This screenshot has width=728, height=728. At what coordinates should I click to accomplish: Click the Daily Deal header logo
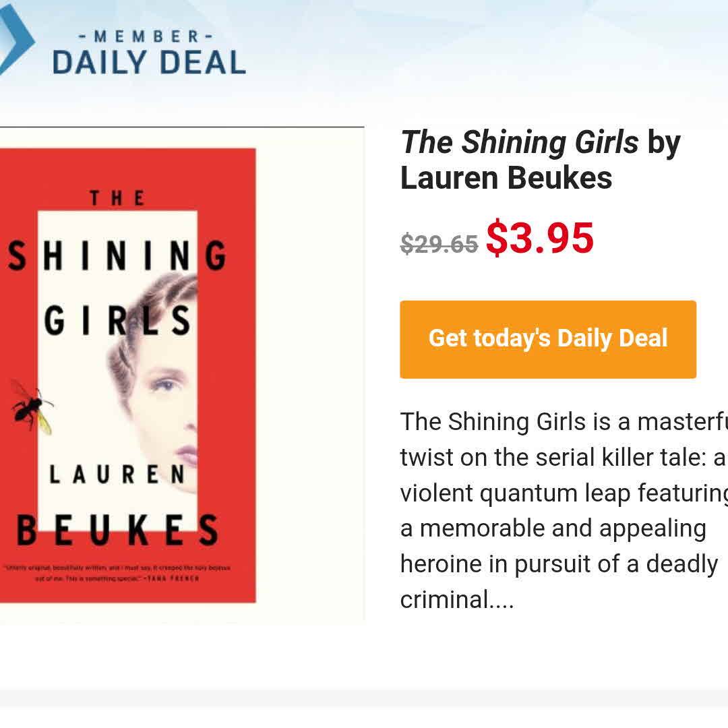[x=149, y=62]
